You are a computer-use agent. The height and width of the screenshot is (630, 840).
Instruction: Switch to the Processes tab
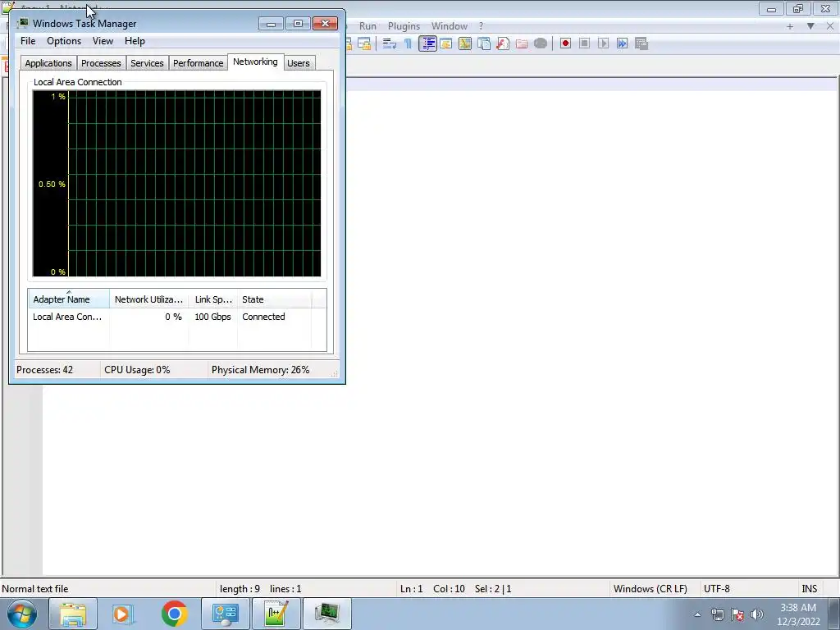101,63
